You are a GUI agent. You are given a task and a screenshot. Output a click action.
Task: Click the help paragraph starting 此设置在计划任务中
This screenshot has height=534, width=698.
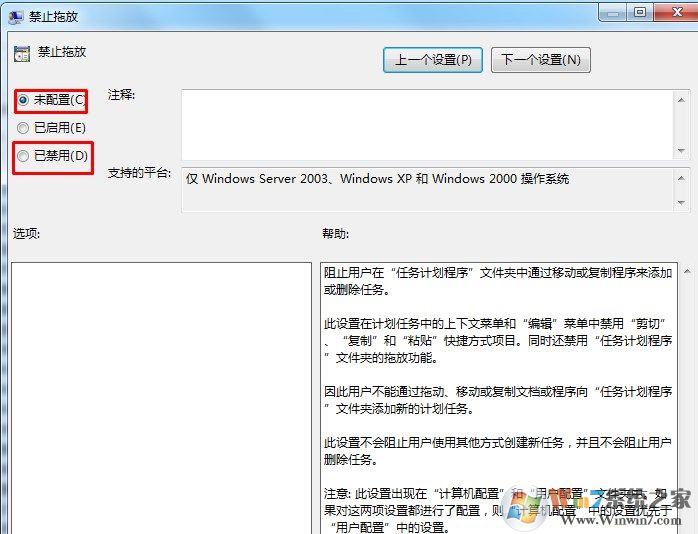pyautogui.click(x=498, y=340)
